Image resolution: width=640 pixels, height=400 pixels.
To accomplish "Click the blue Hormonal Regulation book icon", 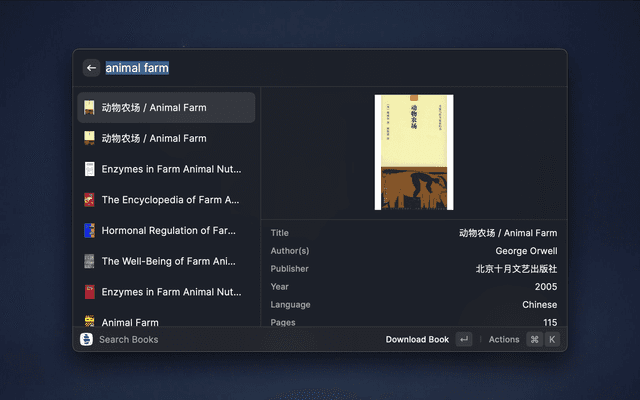I will (89, 231).
